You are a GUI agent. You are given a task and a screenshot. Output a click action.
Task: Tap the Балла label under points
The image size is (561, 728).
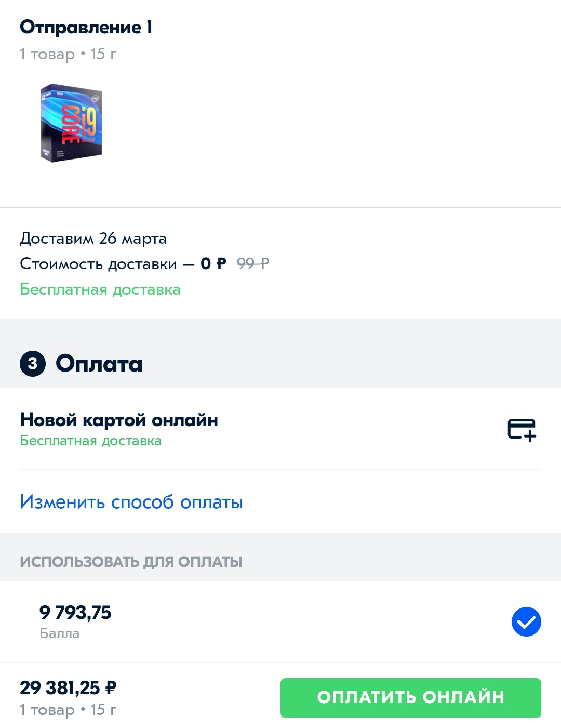point(60,633)
